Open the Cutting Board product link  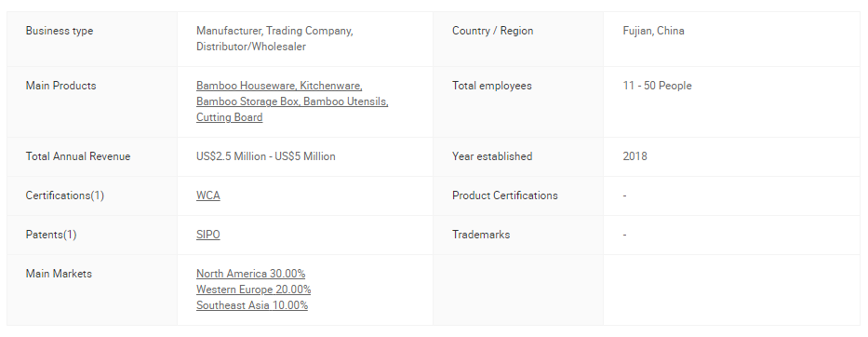229,117
